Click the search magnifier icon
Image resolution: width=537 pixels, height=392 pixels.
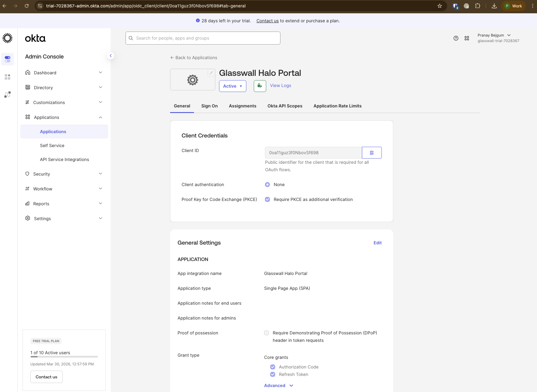(131, 38)
